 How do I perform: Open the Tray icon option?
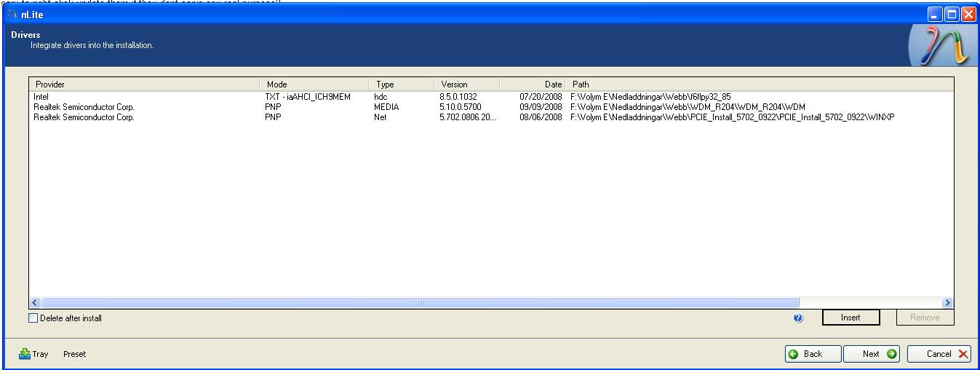pyautogui.click(x=33, y=354)
